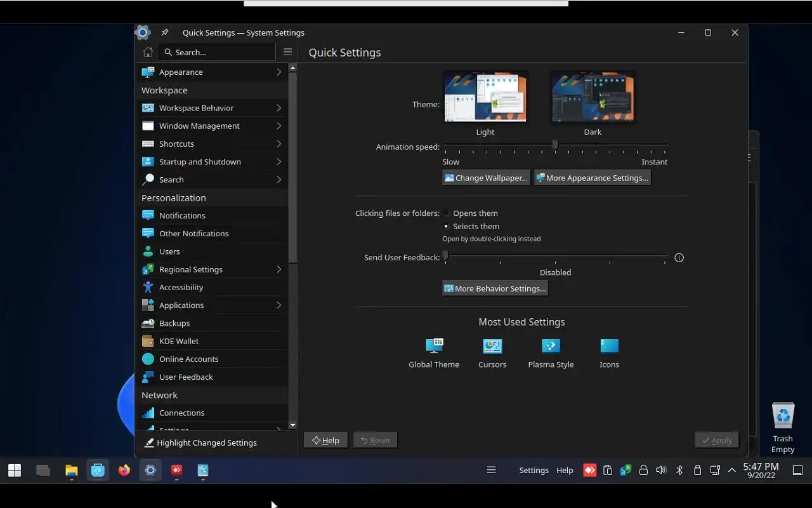This screenshot has height=508, width=812.
Task: Click the taskbar hamburger menu icon near Settings
Action: point(491,471)
